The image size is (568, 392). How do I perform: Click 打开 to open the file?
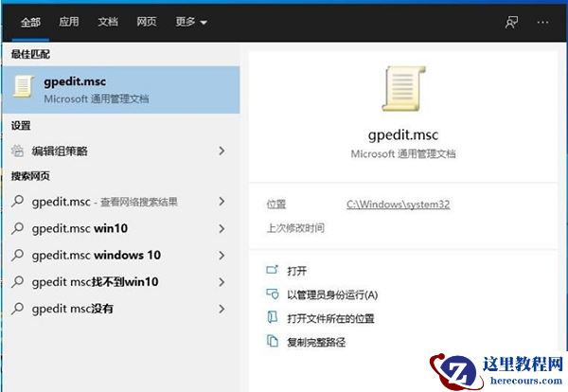click(x=296, y=271)
